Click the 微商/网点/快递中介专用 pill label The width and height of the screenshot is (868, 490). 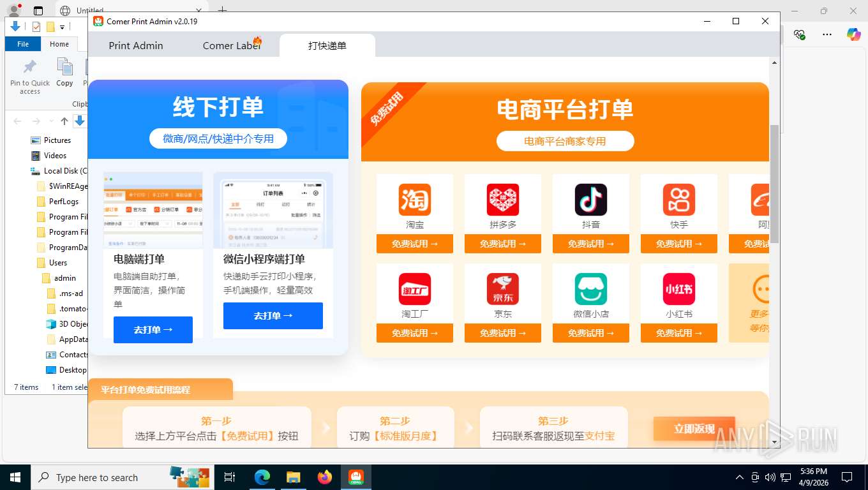click(218, 138)
